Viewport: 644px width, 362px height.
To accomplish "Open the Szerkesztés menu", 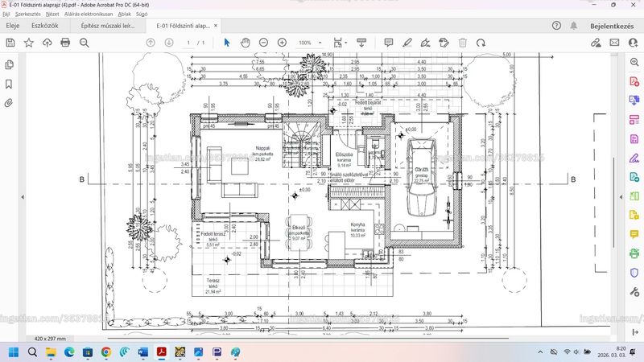I will (28, 14).
